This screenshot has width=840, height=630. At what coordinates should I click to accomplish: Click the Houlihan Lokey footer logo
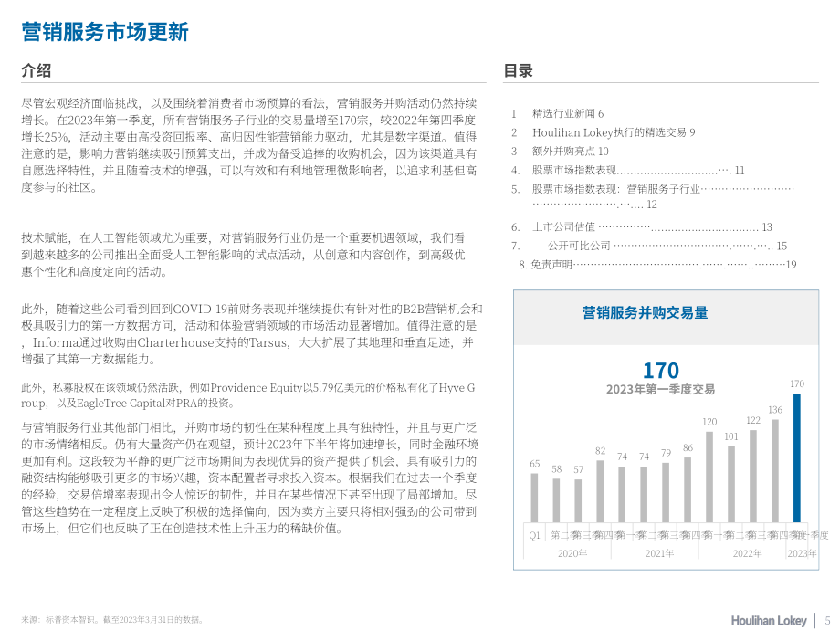(769, 620)
